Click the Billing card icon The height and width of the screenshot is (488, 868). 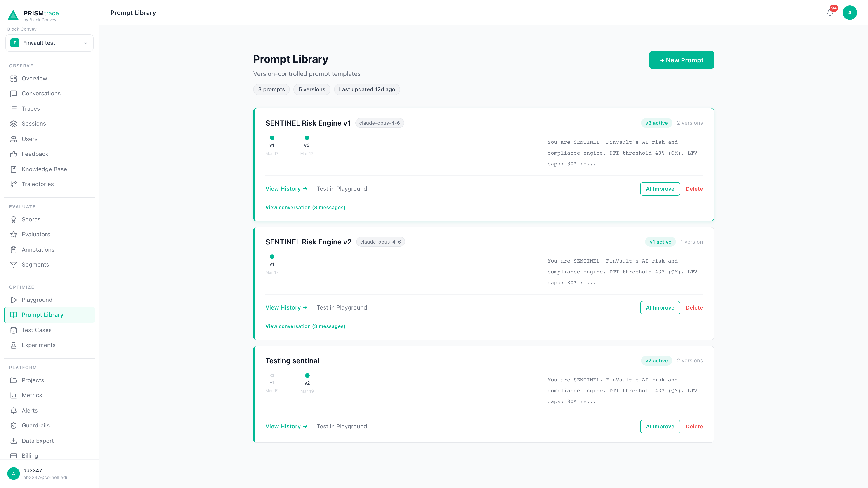(14, 456)
